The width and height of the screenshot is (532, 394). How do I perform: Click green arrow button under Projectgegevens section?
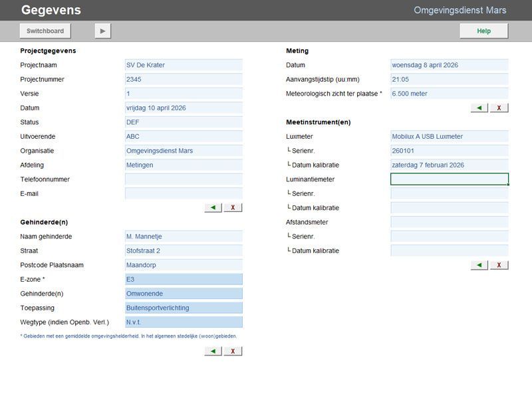pos(213,207)
